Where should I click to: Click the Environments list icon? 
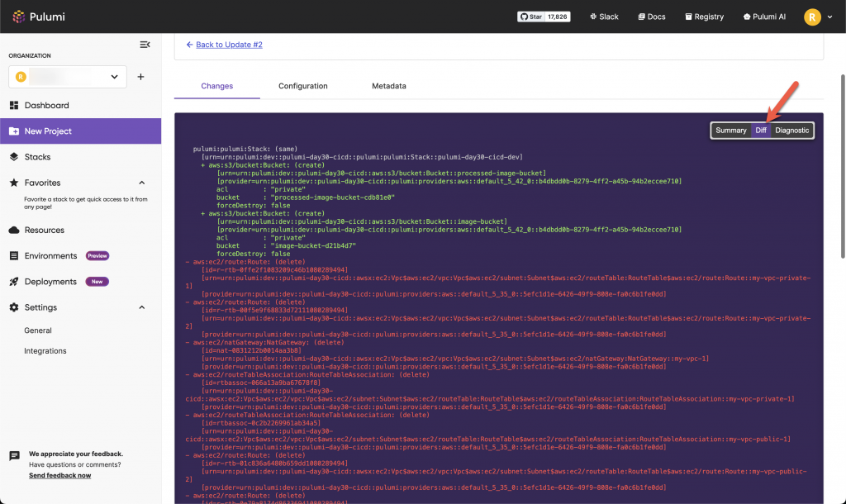[x=14, y=256]
